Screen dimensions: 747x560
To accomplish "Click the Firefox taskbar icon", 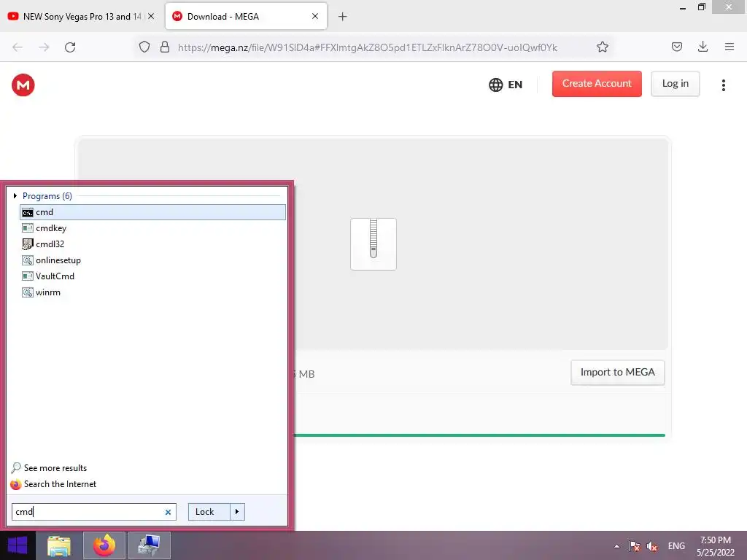I will [104, 545].
